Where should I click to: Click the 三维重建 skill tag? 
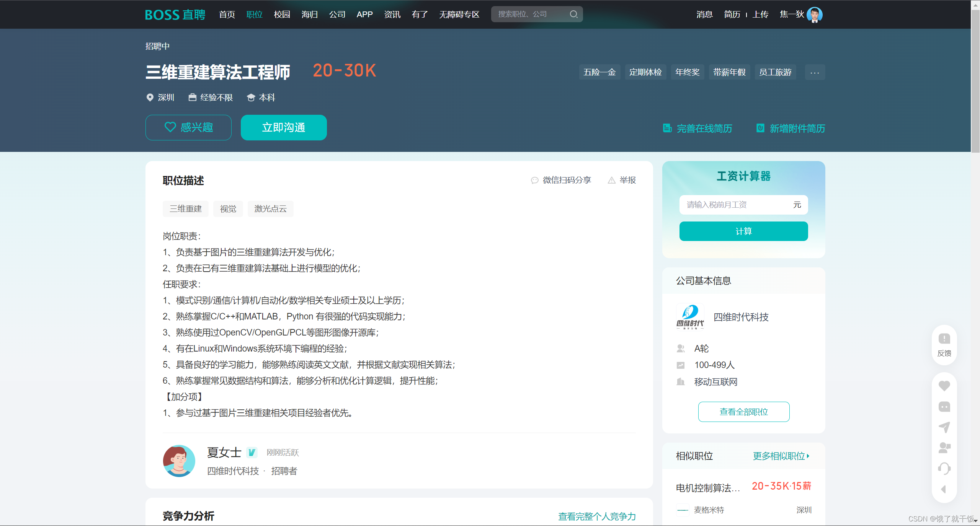pos(186,209)
